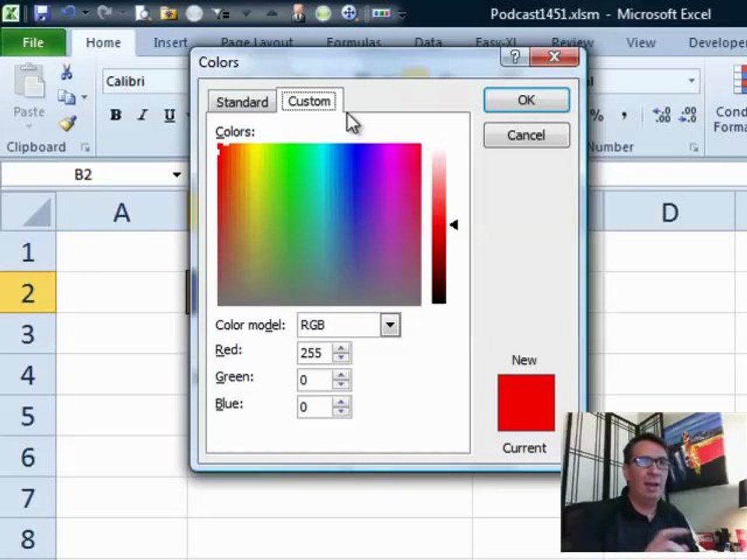The image size is (747, 560).
Task: Open the Data ribbon tab
Action: [428, 43]
